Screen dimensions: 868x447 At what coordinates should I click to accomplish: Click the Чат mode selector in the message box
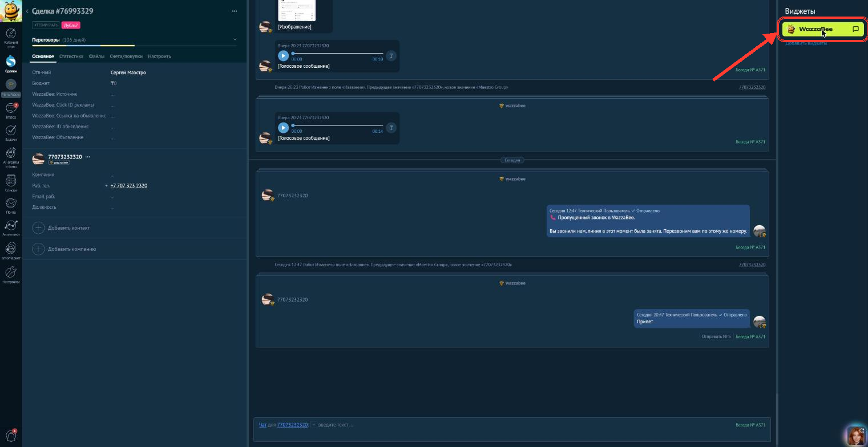[x=263, y=425]
